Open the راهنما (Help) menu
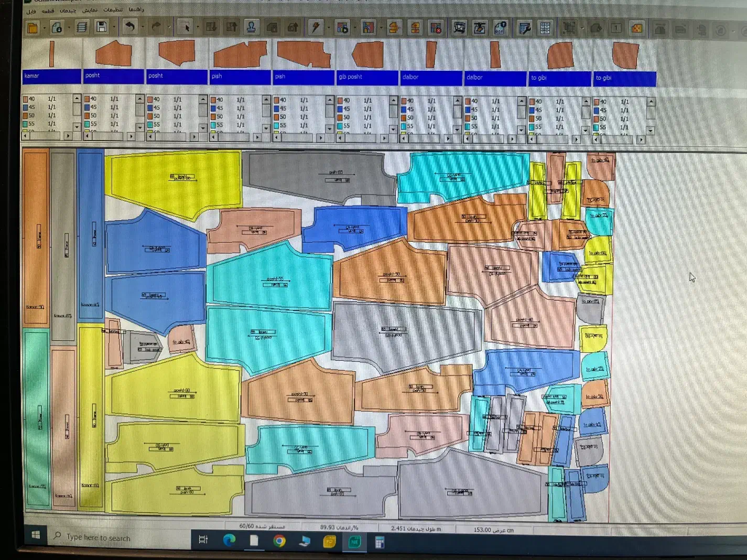 point(136,9)
